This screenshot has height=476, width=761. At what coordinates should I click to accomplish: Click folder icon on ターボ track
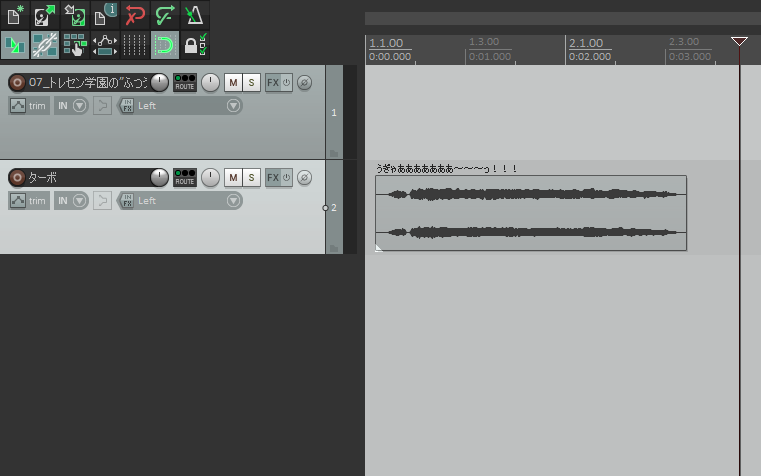coord(334,248)
